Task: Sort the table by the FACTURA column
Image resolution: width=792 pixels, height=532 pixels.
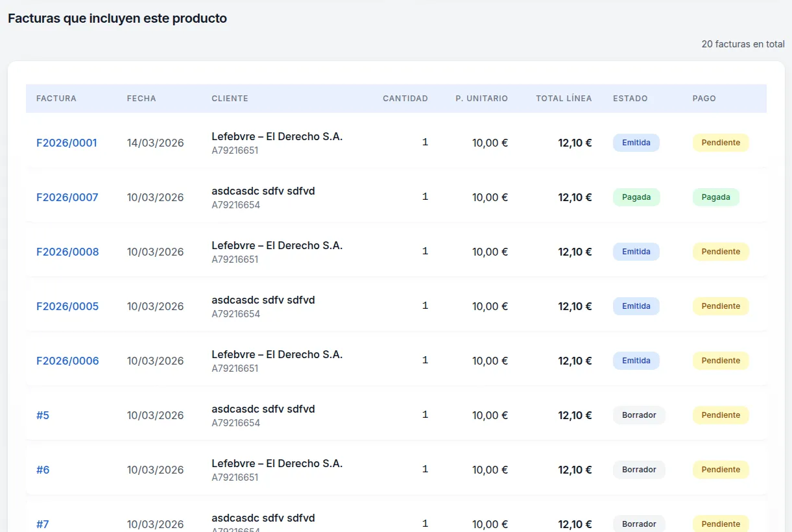Action: click(x=56, y=98)
